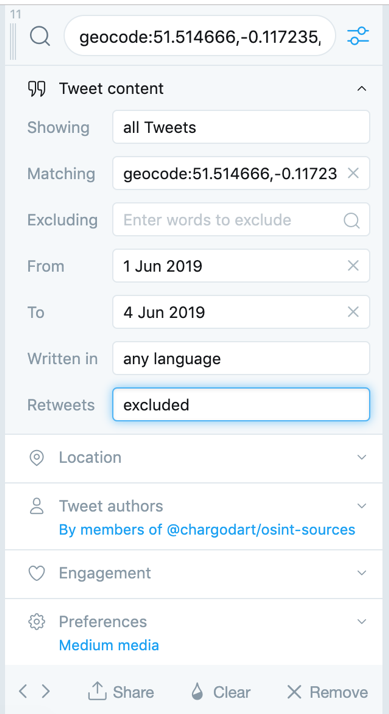Clear the To date 4 Jun 2019
This screenshot has width=389, height=714.
(x=353, y=312)
